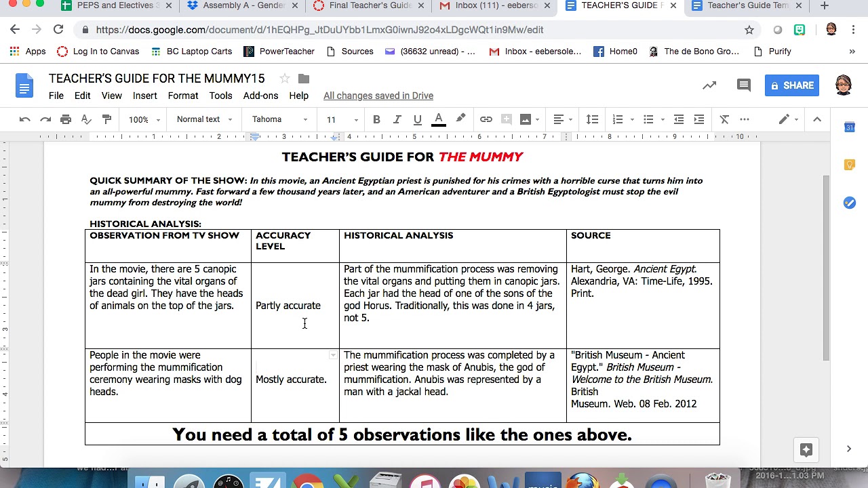Image resolution: width=868 pixels, height=488 pixels.
Task: Open the bulleted list options arrow
Action: tap(663, 120)
